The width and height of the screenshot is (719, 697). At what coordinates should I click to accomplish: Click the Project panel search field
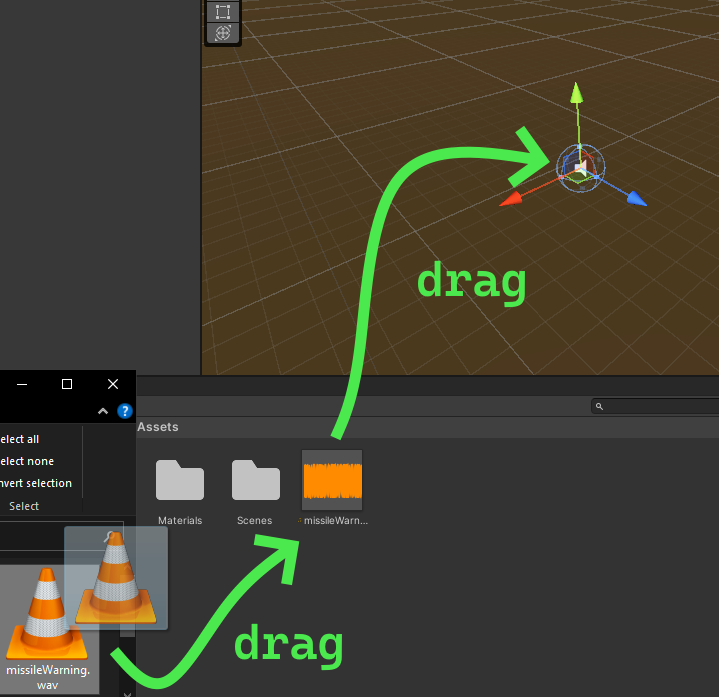click(655, 407)
